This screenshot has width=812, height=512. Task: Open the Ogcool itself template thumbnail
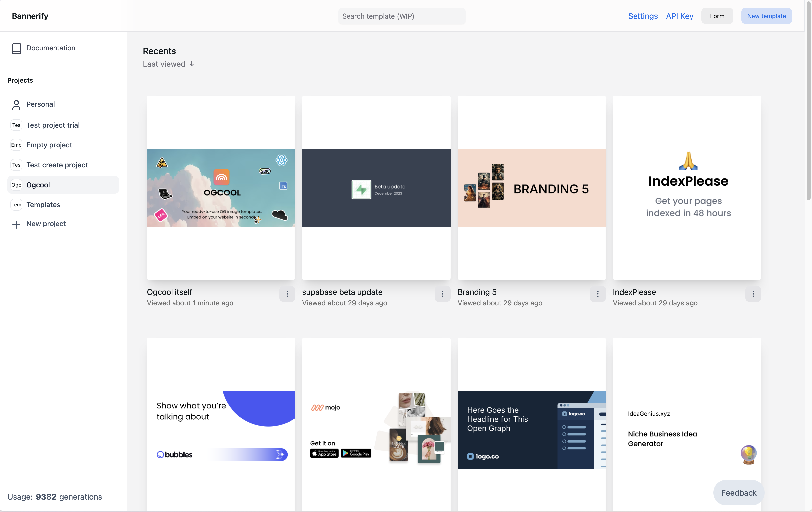tap(221, 188)
